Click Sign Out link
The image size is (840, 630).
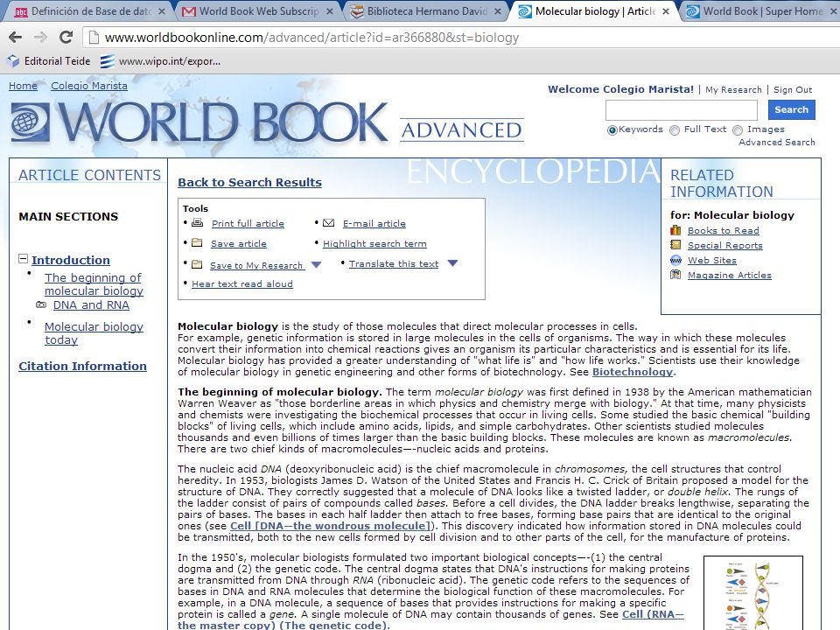pos(793,89)
